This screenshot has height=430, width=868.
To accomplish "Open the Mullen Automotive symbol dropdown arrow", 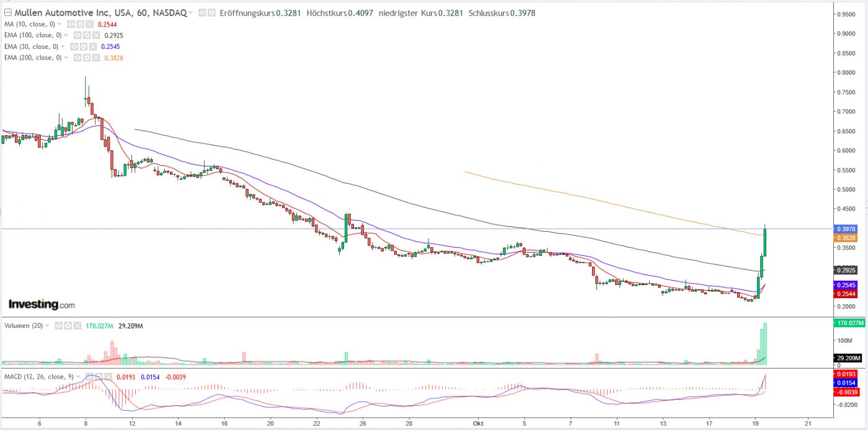I will tap(191, 13).
